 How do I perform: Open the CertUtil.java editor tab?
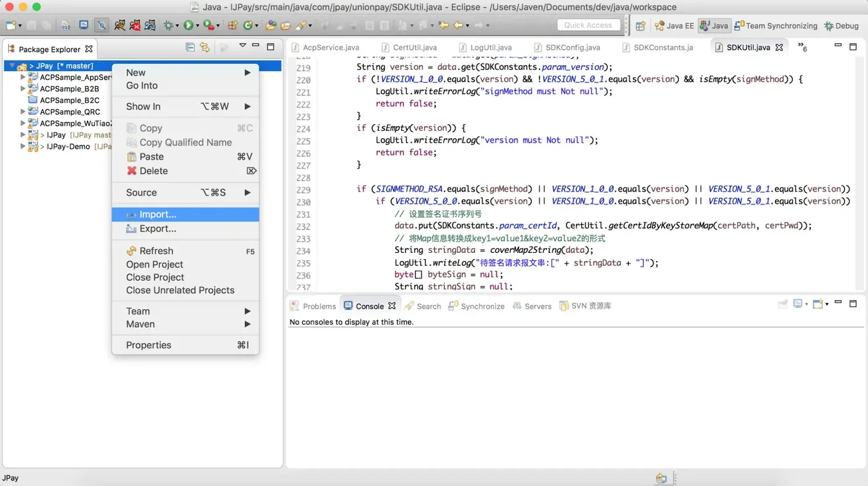(415, 47)
